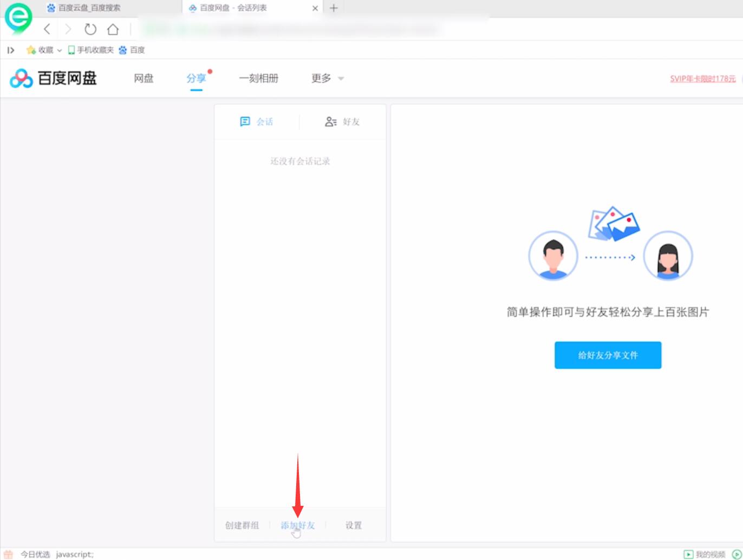This screenshot has width=743, height=560.
Task: Click the male avatar illustration
Action: point(553,256)
